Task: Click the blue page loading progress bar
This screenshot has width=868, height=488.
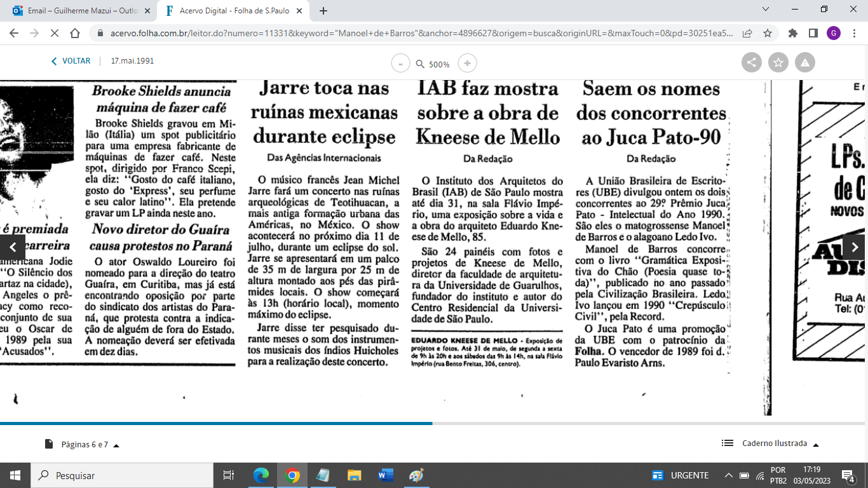Action: (216, 423)
